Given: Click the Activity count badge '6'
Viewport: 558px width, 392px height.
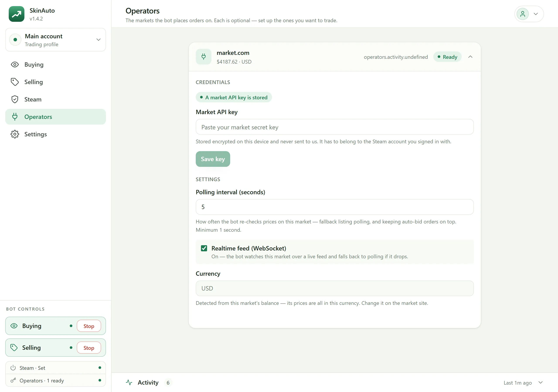Looking at the screenshot, I should tap(168, 383).
